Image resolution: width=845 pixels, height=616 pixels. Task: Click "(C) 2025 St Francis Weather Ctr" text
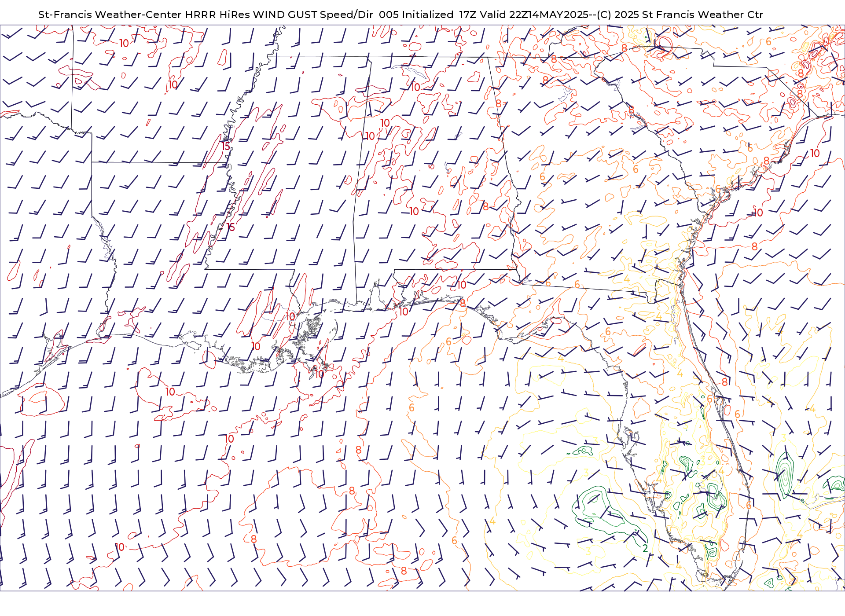[x=680, y=15]
